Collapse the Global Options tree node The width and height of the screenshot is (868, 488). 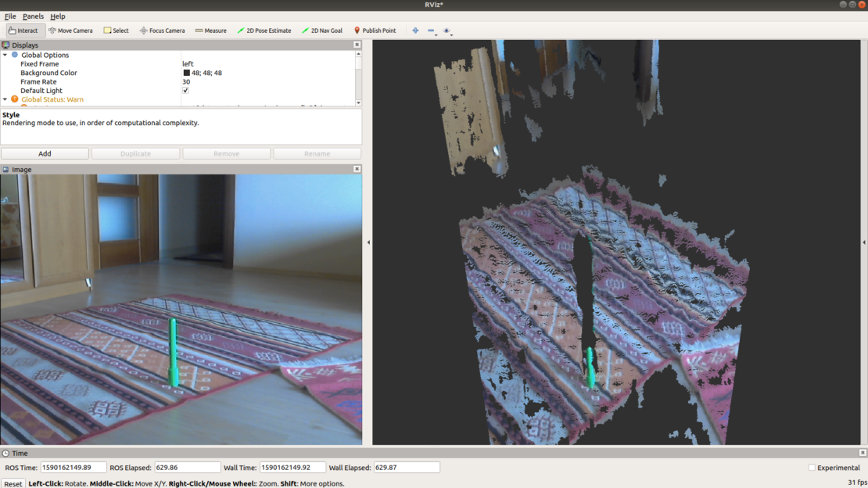[5, 55]
